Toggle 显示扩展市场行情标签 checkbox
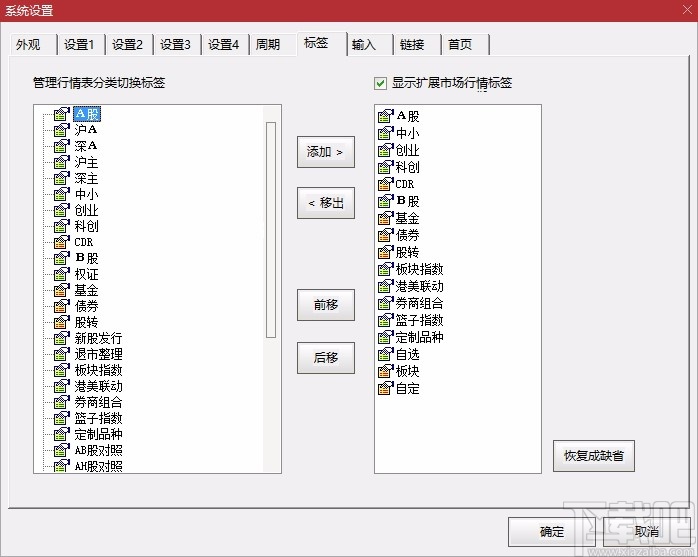 (x=380, y=83)
